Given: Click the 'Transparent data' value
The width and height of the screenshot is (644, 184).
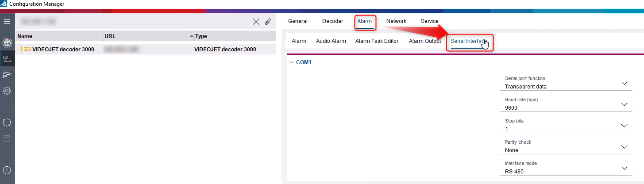Looking at the screenshot, I should [525, 87].
